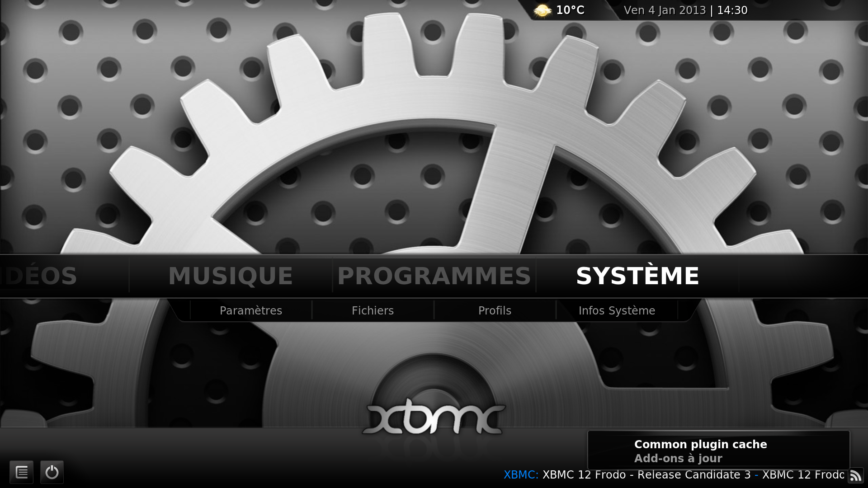Open Infos Système submenu entry
This screenshot has width=868, height=488.
pos(617,310)
